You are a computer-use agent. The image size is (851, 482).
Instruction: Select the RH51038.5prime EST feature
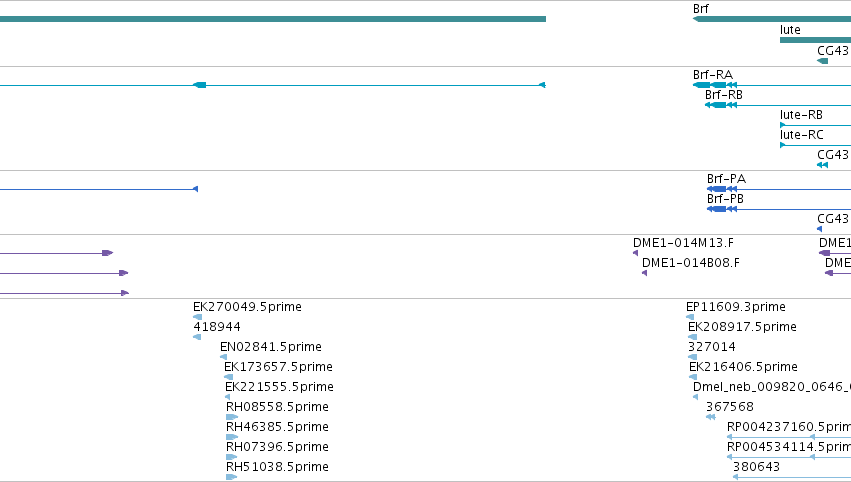pyautogui.click(x=231, y=477)
